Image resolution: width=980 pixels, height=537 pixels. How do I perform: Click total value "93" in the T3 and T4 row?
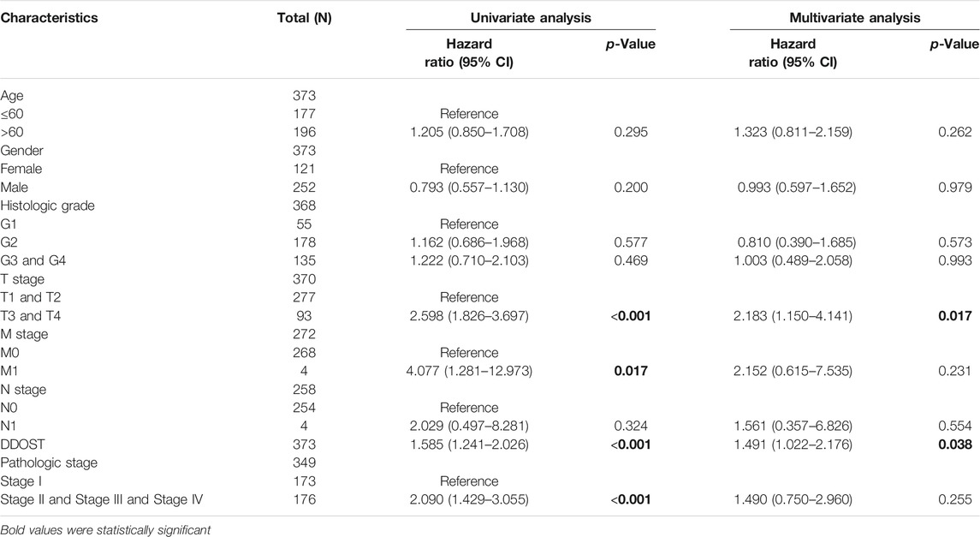(x=305, y=316)
